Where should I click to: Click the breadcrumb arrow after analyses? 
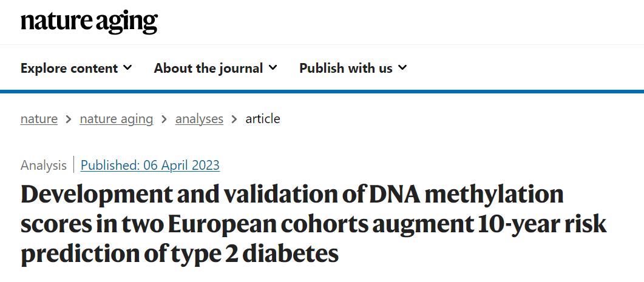(x=234, y=119)
